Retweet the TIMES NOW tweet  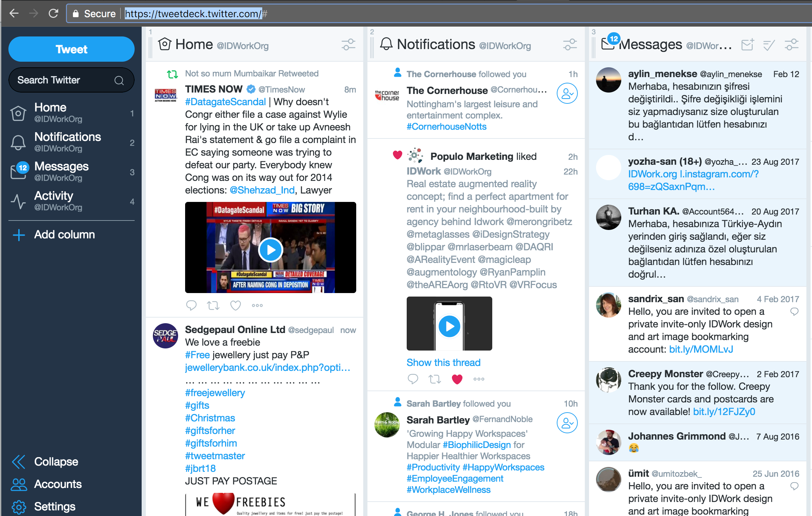pos(213,305)
